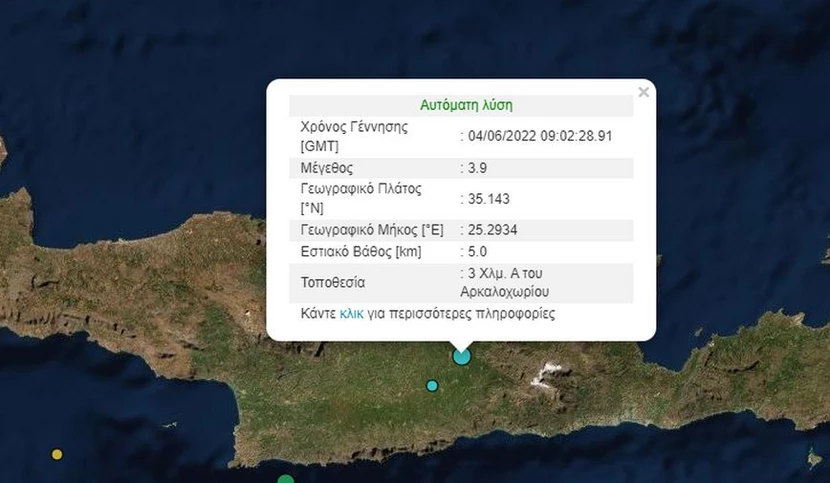Click the 'Αυτόματη λύση' popup header

coord(465,105)
